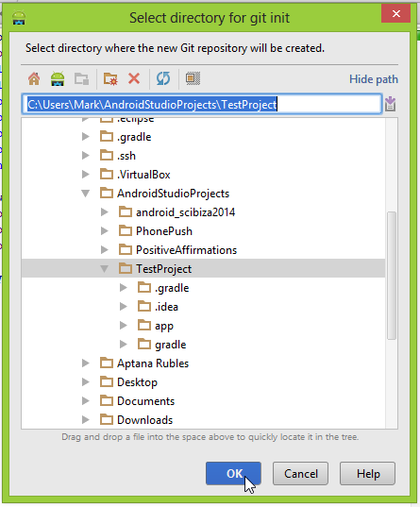Viewport: 420px width, 507px height.
Task: Expand the .ssh folder
Action: click(86, 156)
